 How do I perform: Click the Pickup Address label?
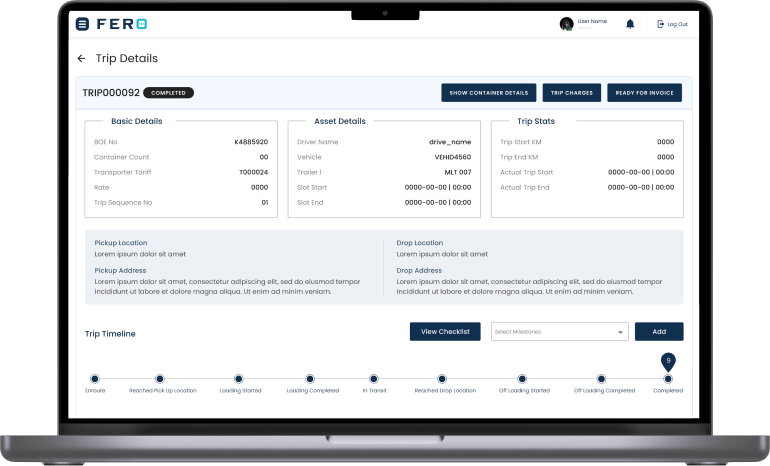point(120,271)
